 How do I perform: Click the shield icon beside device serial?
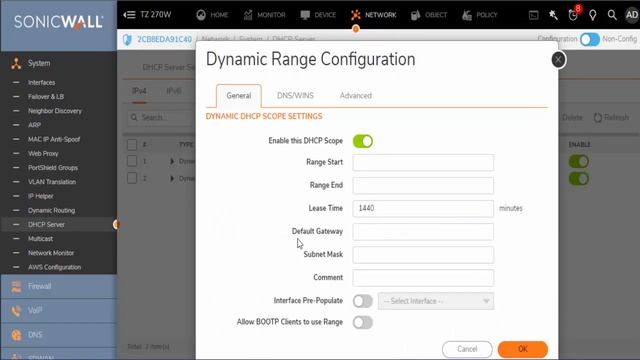click(x=127, y=40)
